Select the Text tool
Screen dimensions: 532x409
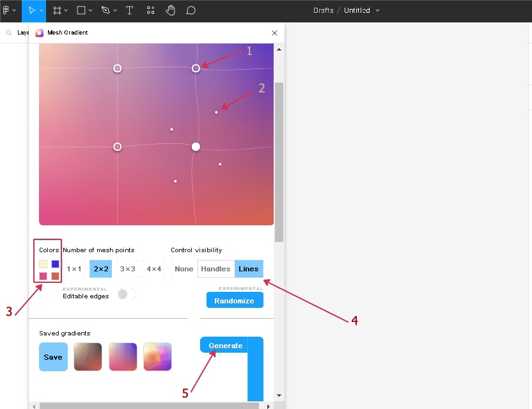130,10
